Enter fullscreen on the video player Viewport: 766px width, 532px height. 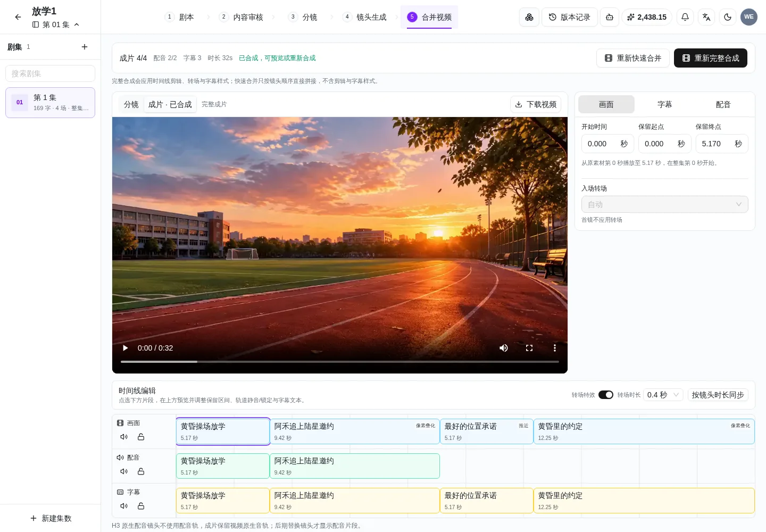[529, 348]
